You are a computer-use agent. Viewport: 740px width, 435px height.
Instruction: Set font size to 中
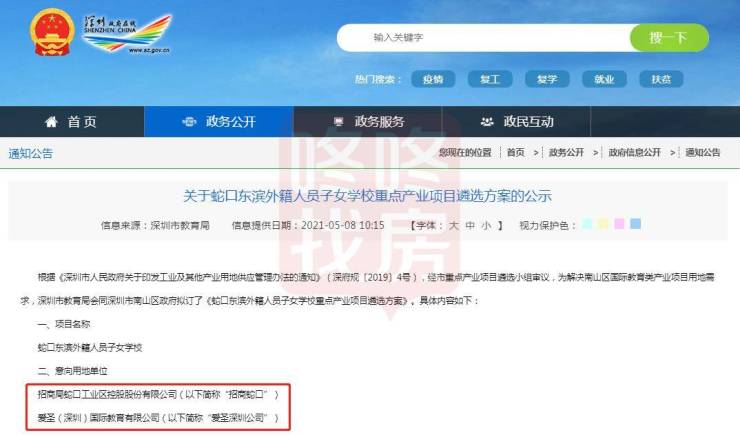[470, 226]
